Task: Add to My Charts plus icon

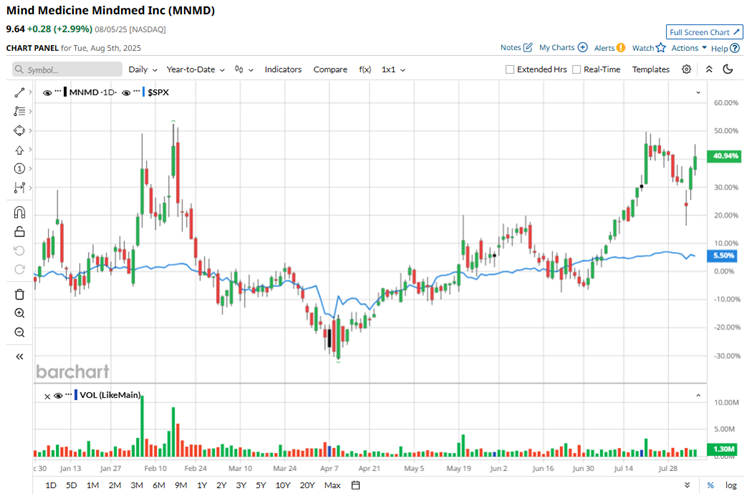Action: click(582, 47)
